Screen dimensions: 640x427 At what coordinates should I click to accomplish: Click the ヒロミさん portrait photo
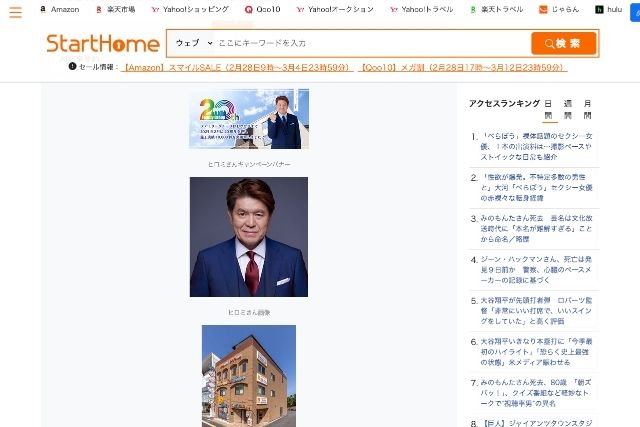[249, 237]
